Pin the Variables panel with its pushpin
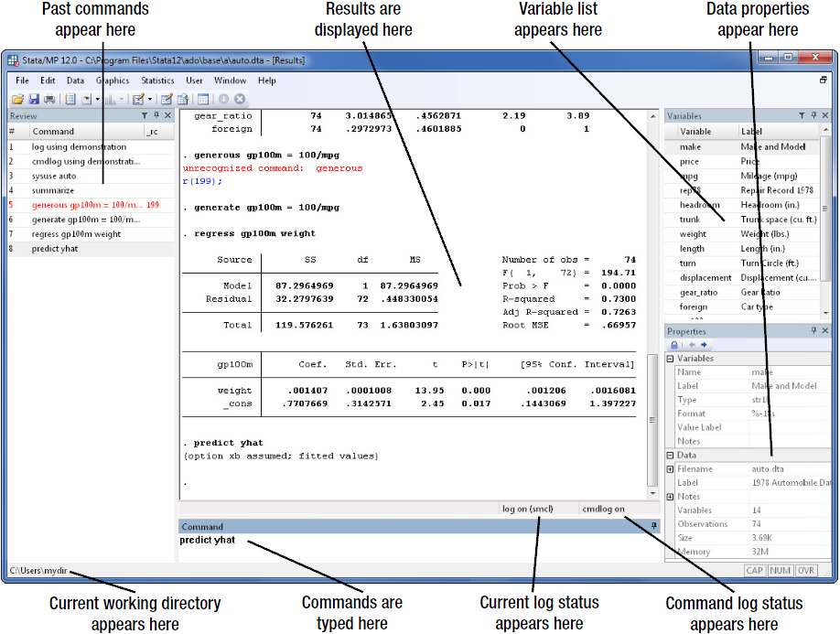Image resolution: width=840 pixels, height=634 pixels. [x=813, y=115]
